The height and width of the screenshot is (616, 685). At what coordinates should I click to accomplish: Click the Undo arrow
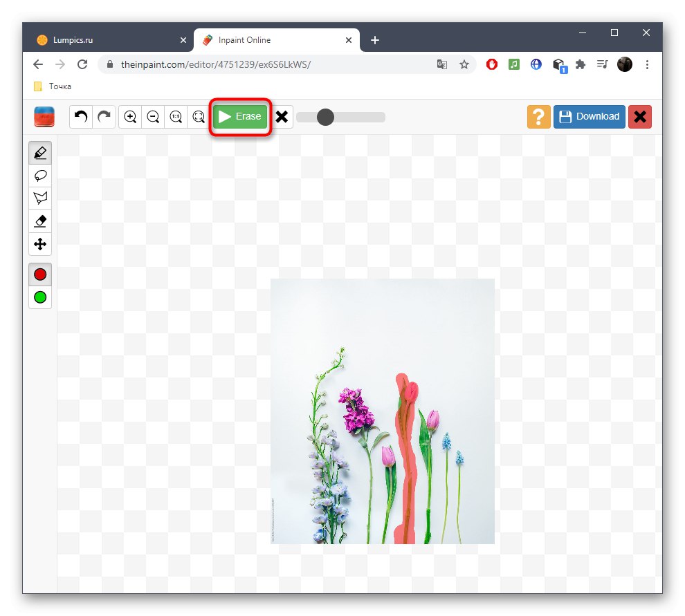[80, 117]
